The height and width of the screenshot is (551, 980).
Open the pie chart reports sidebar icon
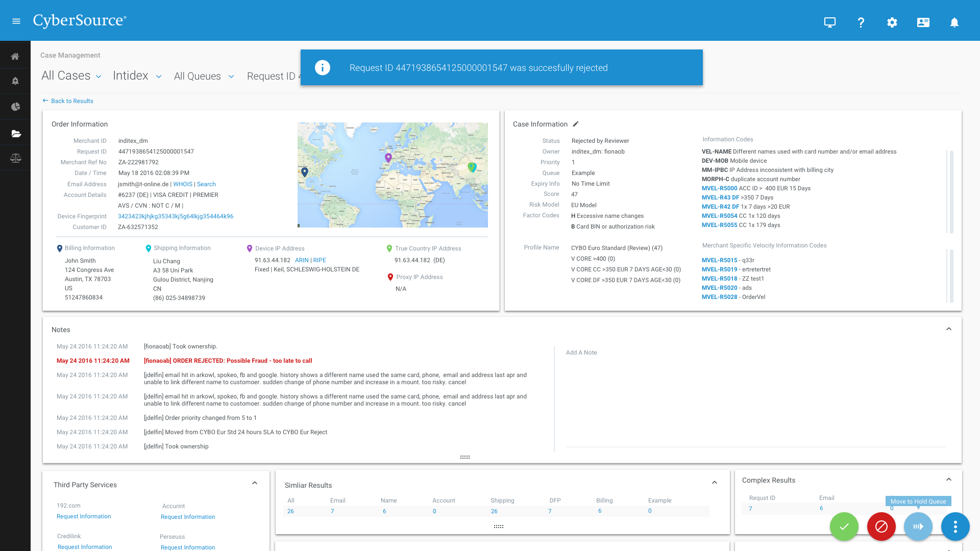click(x=15, y=107)
